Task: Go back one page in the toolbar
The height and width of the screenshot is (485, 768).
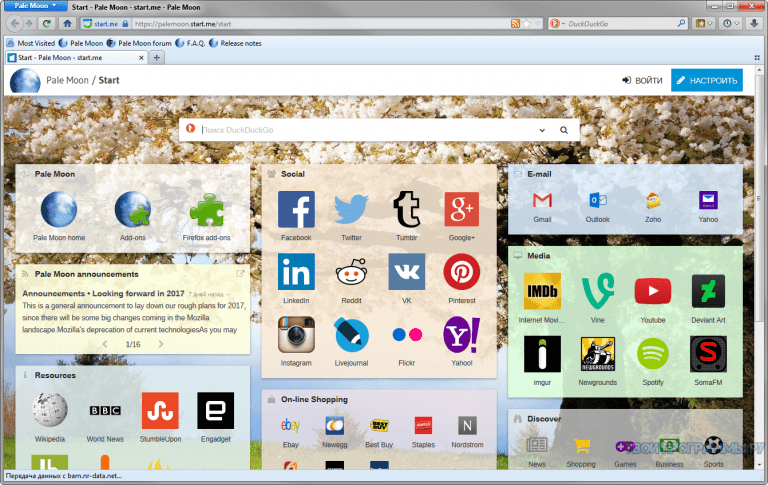Action: tap(15, 24)
